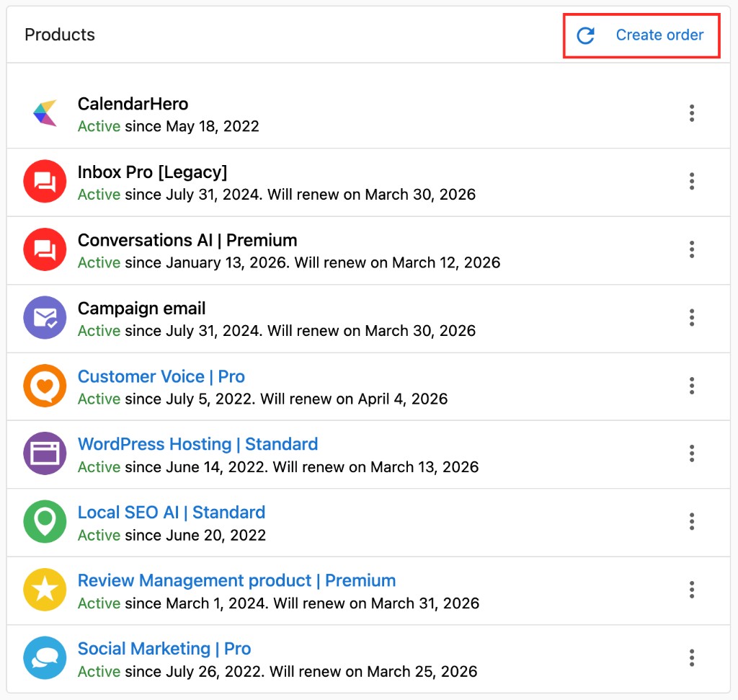Open the Customer Voice | Pro link
Viewport: 738px width, 700px height.
tap(161, 376)
